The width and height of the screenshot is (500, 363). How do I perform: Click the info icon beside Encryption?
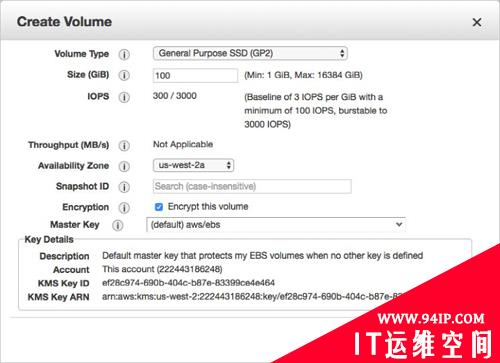tap(124, 208)
